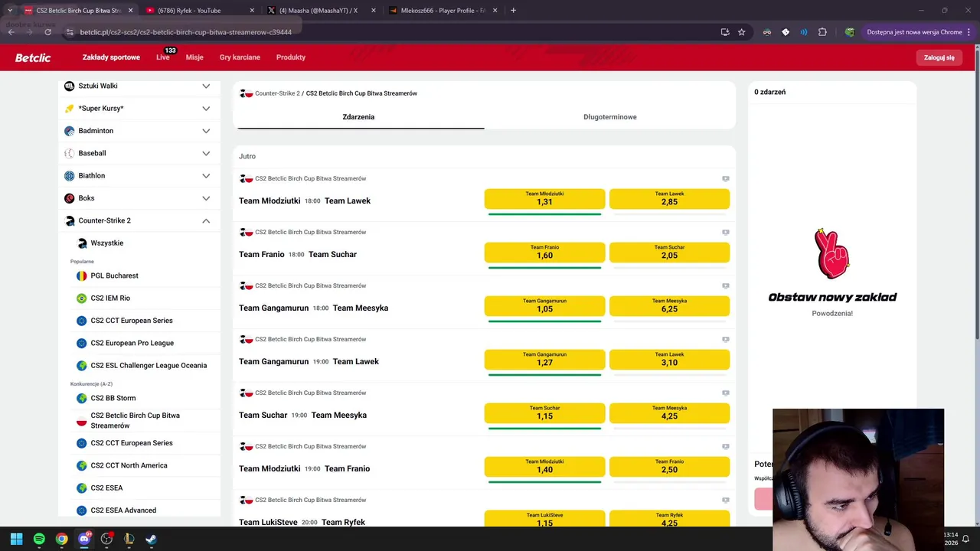Switch to Mlekosz666 Player Profile tab
Image resolution: width=980 pixels, height=551 pixels.
pos(444,11)
